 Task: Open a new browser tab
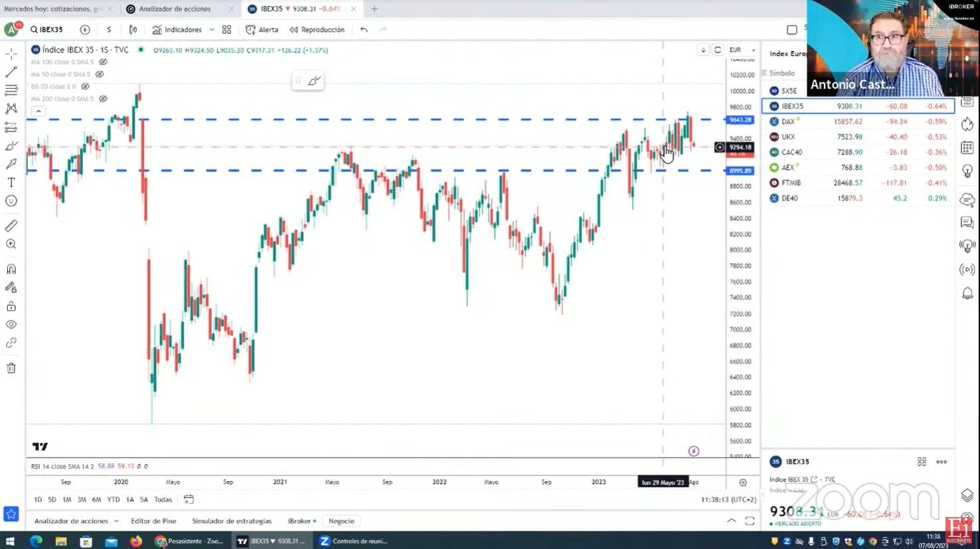point(374,9)
